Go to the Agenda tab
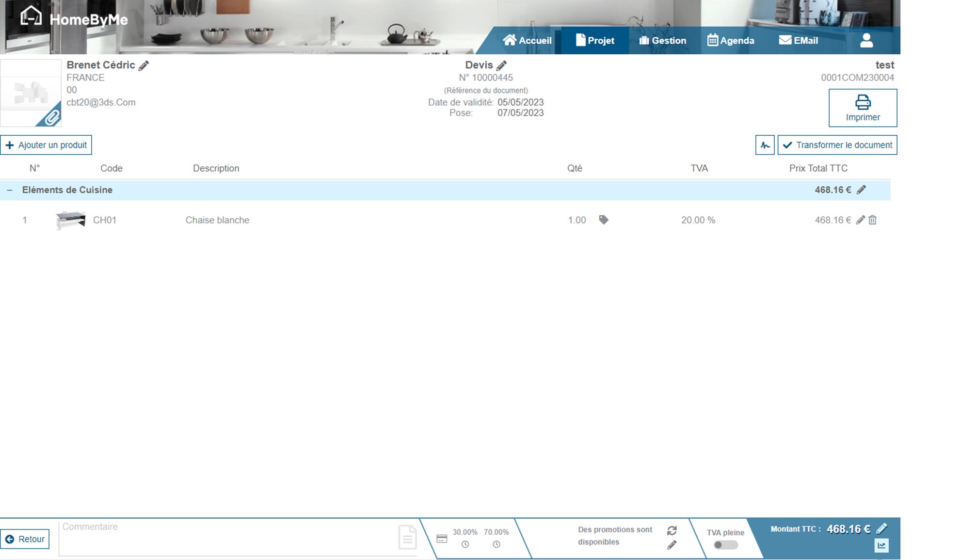The image size is (960, 560). (731, 40)
